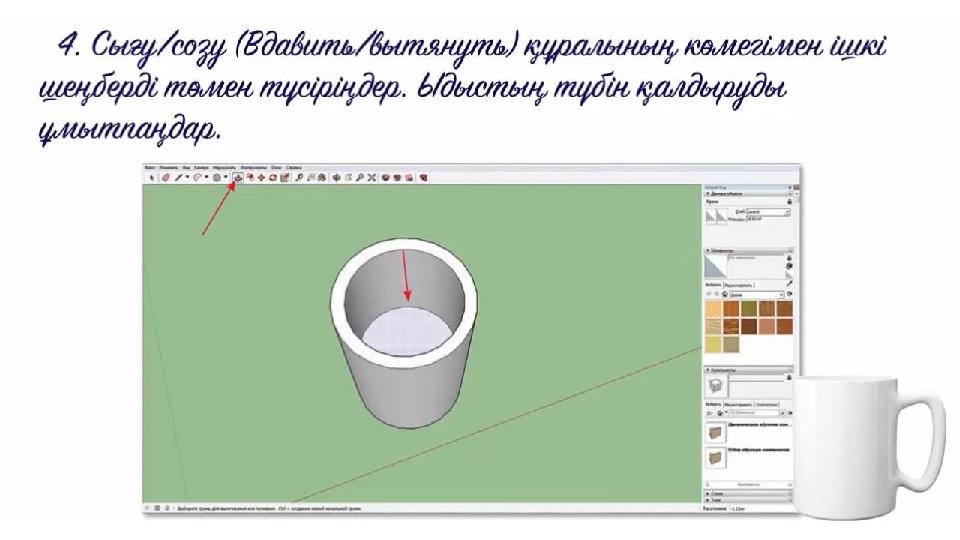Pick the eyedropper sample paint icon

[x=789, y=283]
